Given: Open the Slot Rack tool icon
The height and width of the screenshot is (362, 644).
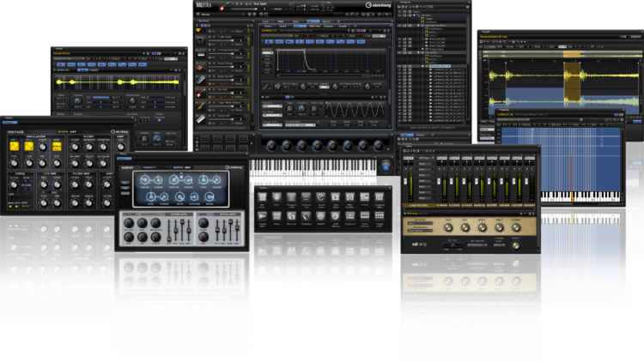Looking at the screenshot, I should [x=262, y=198].
